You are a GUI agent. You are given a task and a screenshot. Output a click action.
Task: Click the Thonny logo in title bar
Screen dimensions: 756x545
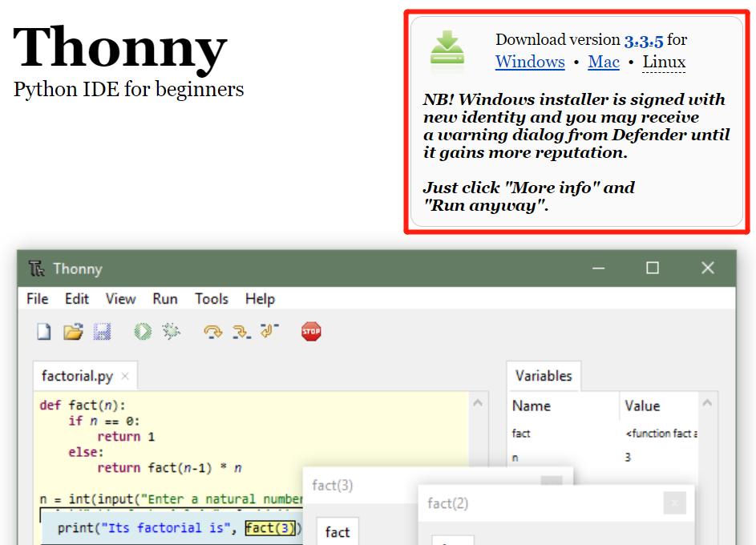click(x=37, y=268)
